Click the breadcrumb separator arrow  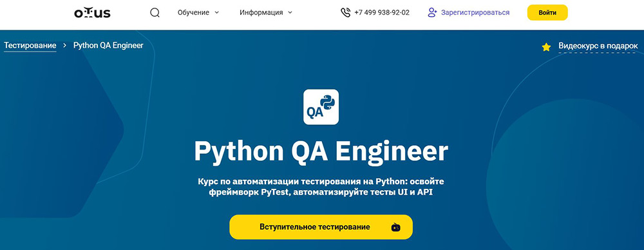click(65, 46)
